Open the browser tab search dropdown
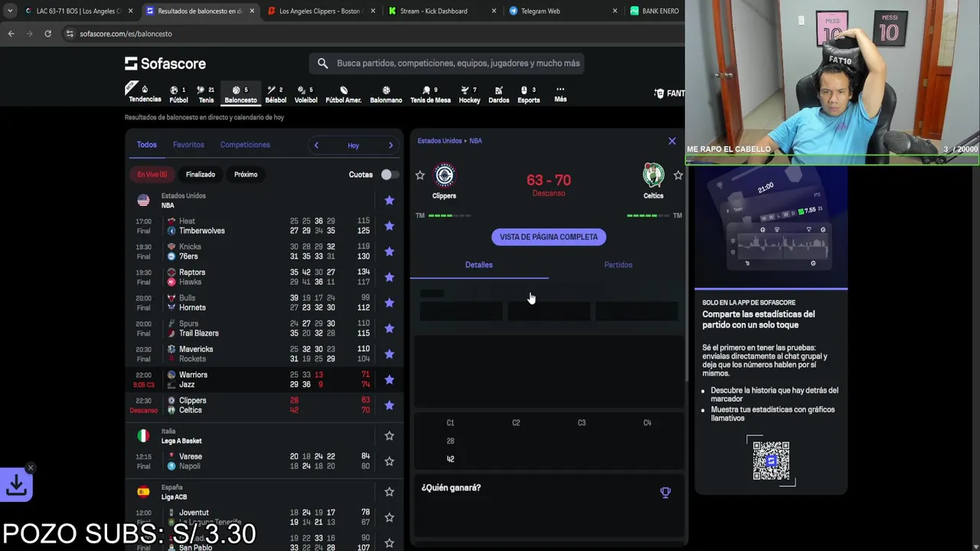The height and width of the screenshot is (551, 980). coord(10,11)
